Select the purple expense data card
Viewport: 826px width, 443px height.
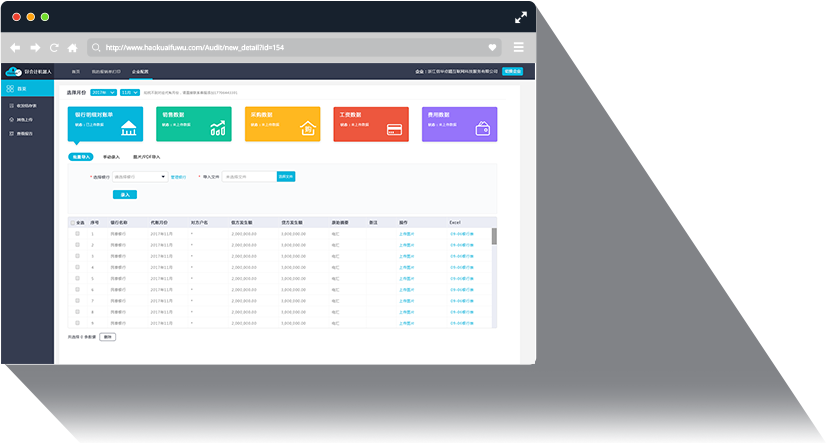pyautogui.click(x=459, y=124)
